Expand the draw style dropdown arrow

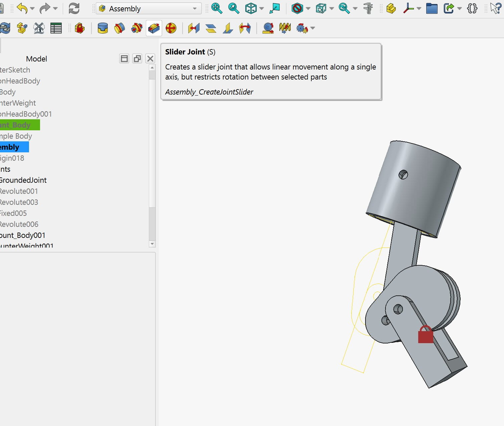pos(308,9)
